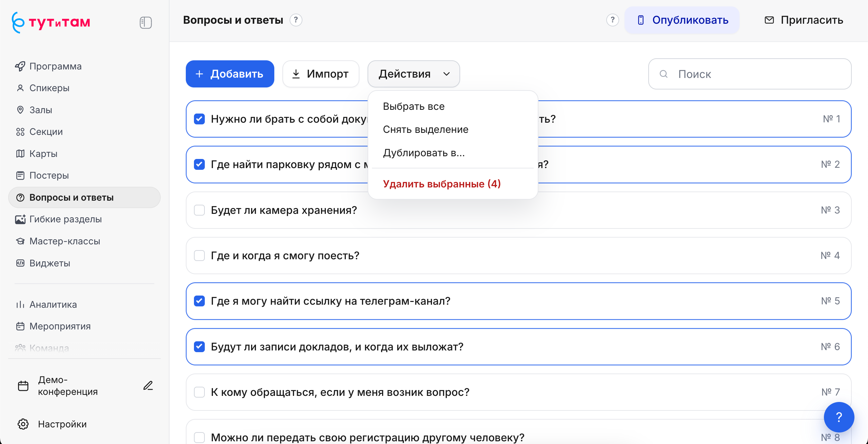Click the envelope icon in Пригласить
Screen dimensions: 868x444
point(769,20)
